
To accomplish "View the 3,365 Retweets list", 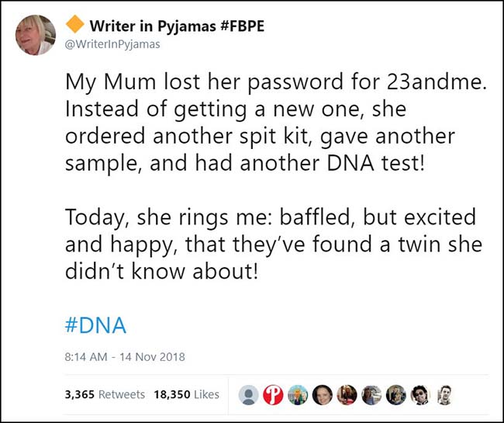I will (x=105, y=394).
